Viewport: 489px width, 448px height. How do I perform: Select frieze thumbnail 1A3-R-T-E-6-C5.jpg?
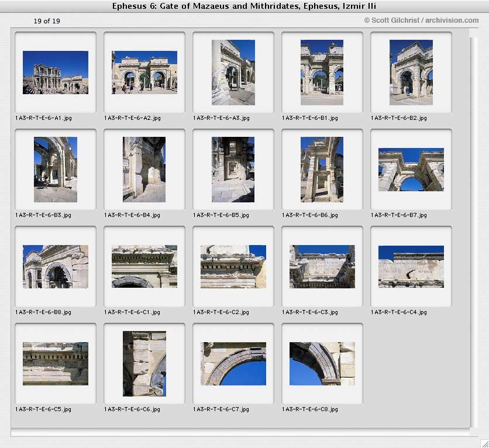[x=56, y=364]
